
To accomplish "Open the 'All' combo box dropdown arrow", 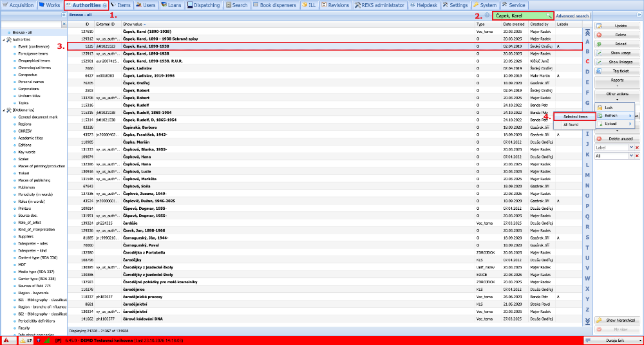I will [631, 156].
